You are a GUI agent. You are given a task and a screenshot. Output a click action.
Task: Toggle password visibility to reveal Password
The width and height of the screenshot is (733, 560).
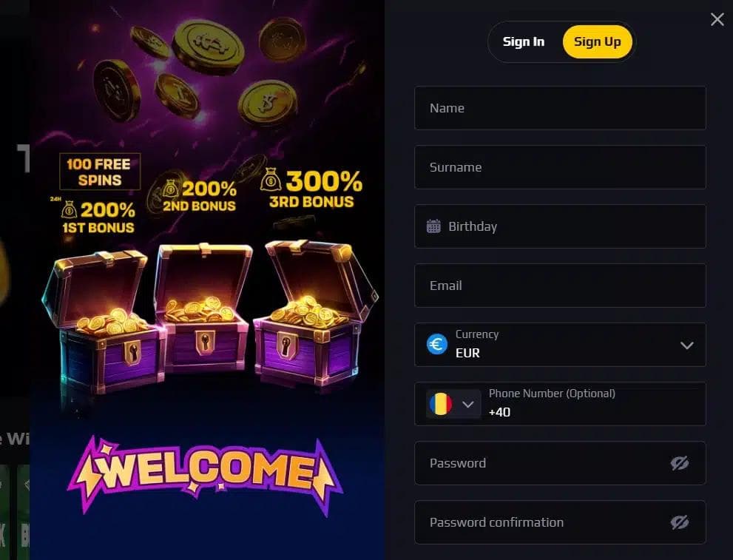[x=680, y=462]
